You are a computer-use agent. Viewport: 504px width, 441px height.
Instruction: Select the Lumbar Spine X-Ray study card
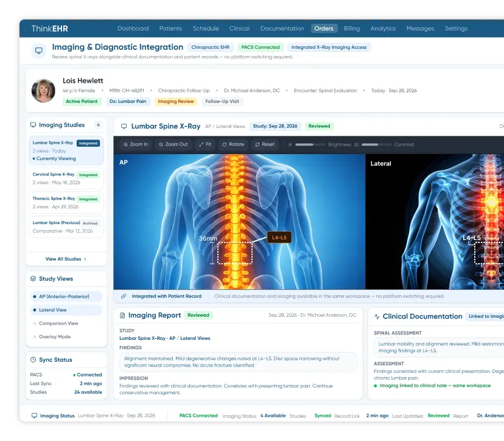(x=66, y=150)
